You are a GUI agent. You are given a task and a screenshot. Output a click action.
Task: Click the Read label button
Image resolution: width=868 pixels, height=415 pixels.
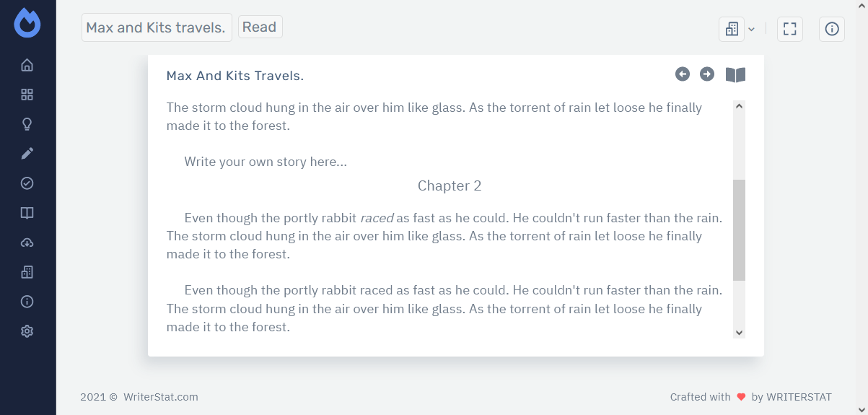(260, 27)
